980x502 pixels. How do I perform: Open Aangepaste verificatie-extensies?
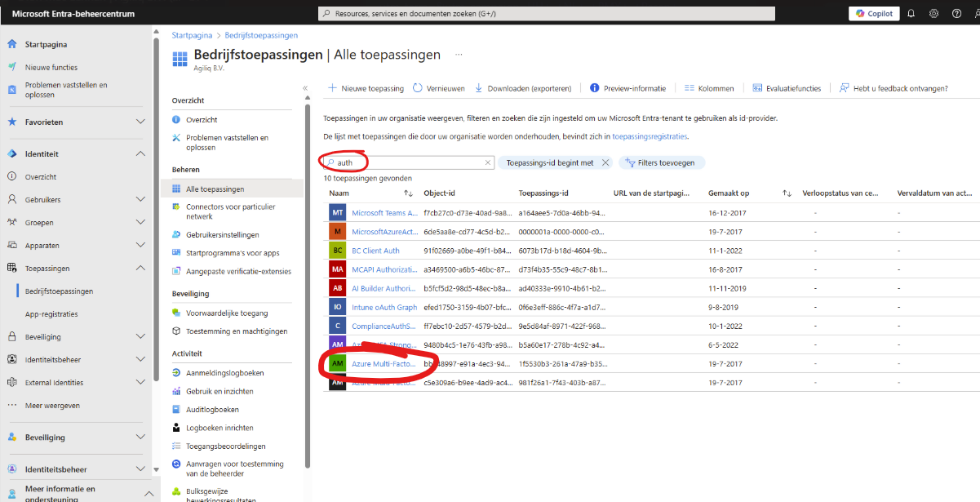coord(237,271)
